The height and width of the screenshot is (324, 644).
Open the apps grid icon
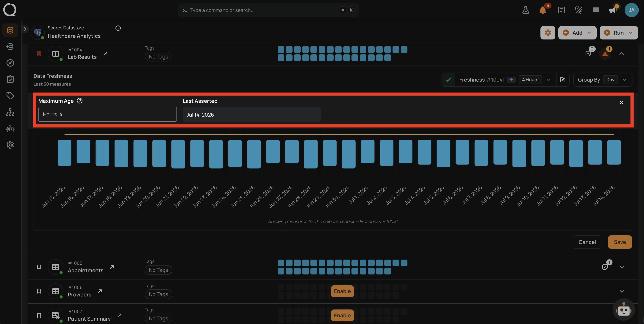[x=596, y=10]
